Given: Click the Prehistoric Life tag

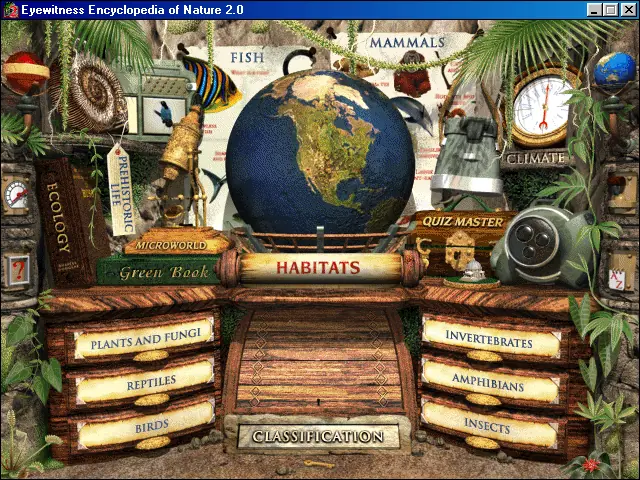Looking at the screenshot, I should [121, 190].
